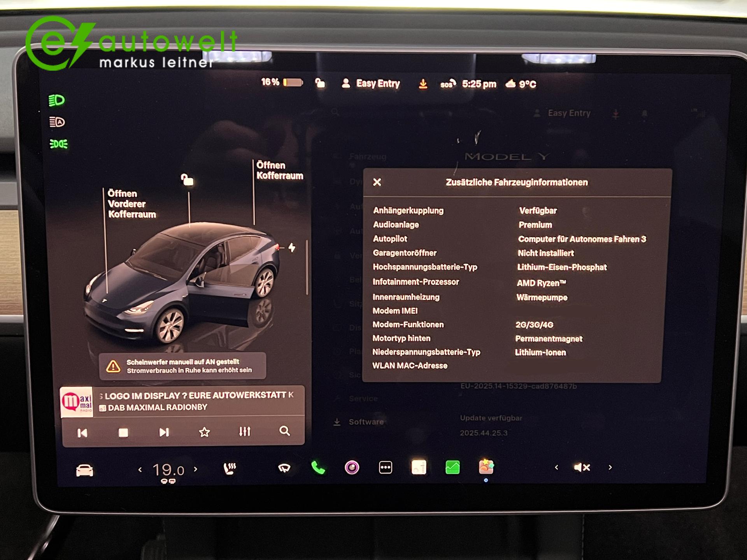Toggle the car lock icon above vehicle
The image size is (747, 560).
pyautogui.click(x=188, y=180)
